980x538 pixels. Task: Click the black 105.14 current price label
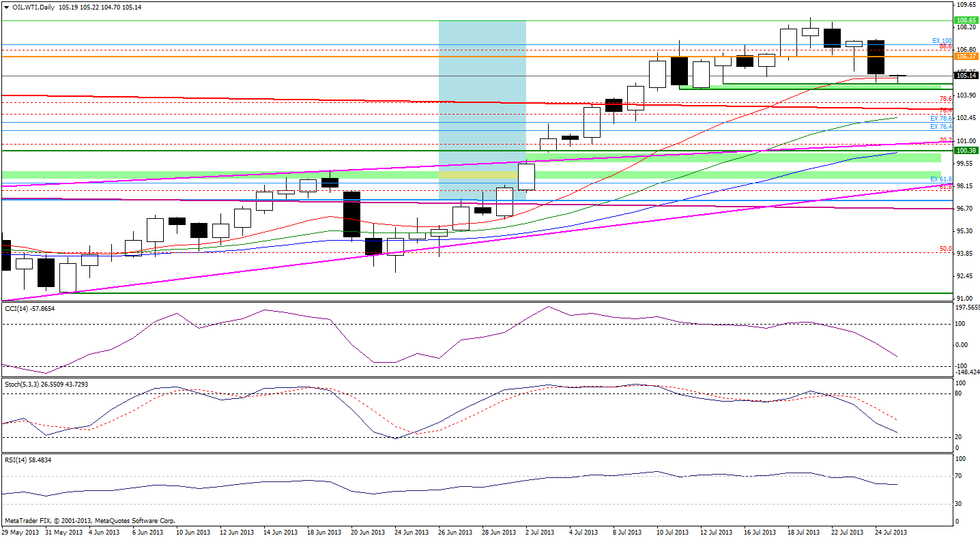[966, 76]
